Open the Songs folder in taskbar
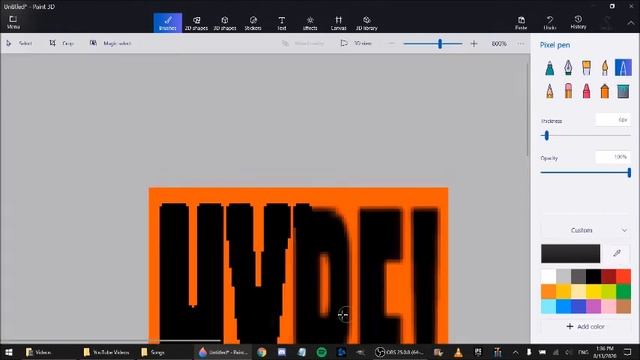The image size is (640, 360). coord(152,352)
